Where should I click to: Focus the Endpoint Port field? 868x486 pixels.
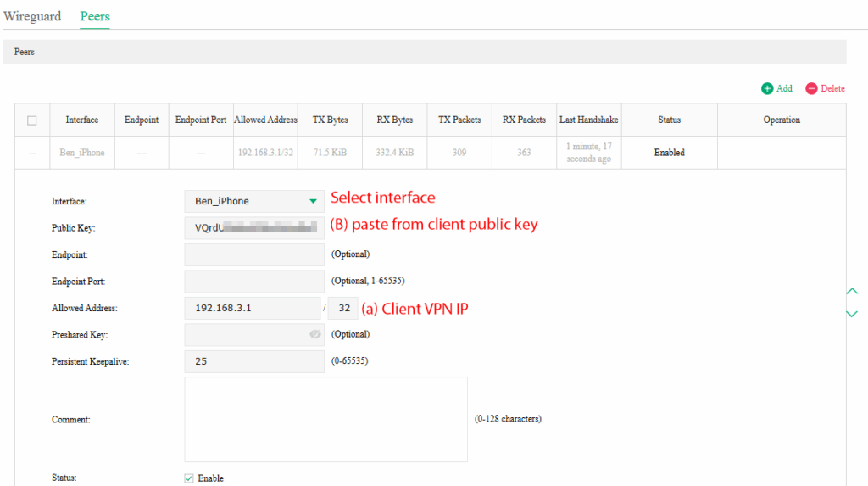pyautogui.click(x=252, y=282)
